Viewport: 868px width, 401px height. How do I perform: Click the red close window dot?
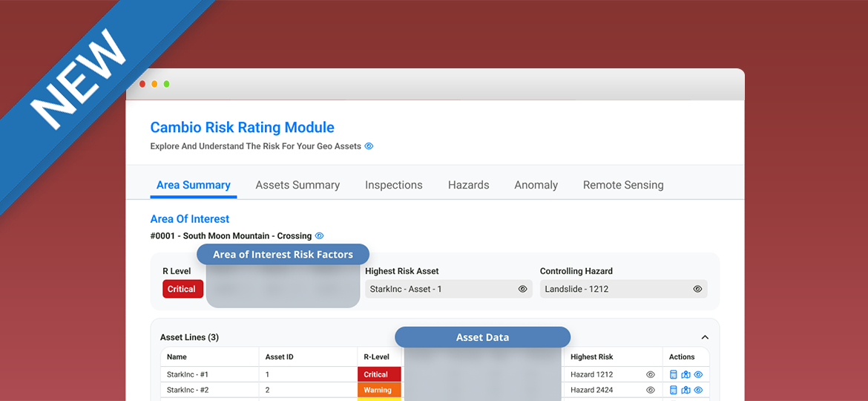pyautogui.click(x=142, y=84)
